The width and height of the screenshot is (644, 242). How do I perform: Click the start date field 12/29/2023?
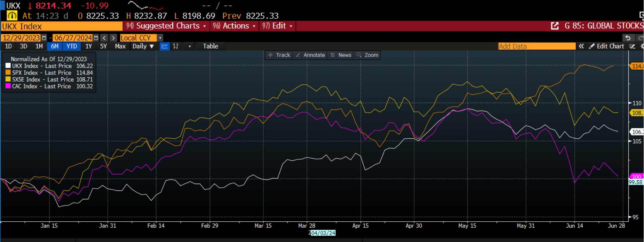tap(21, 38)
